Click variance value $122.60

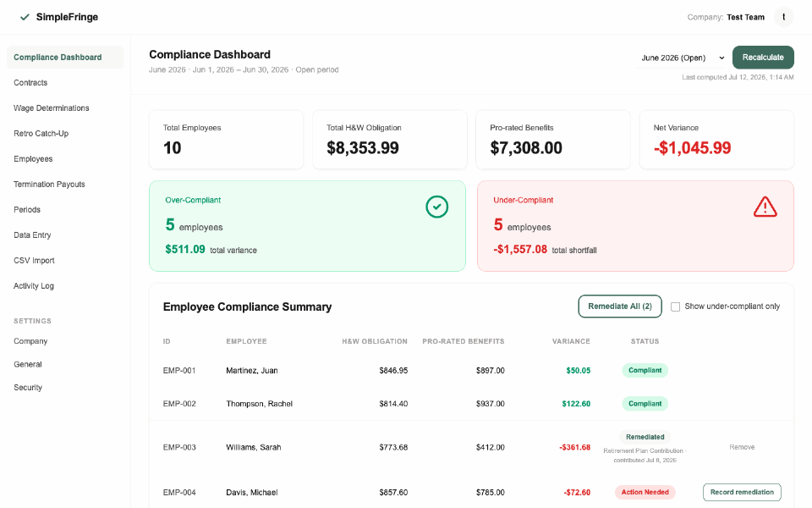pos(576,404)
